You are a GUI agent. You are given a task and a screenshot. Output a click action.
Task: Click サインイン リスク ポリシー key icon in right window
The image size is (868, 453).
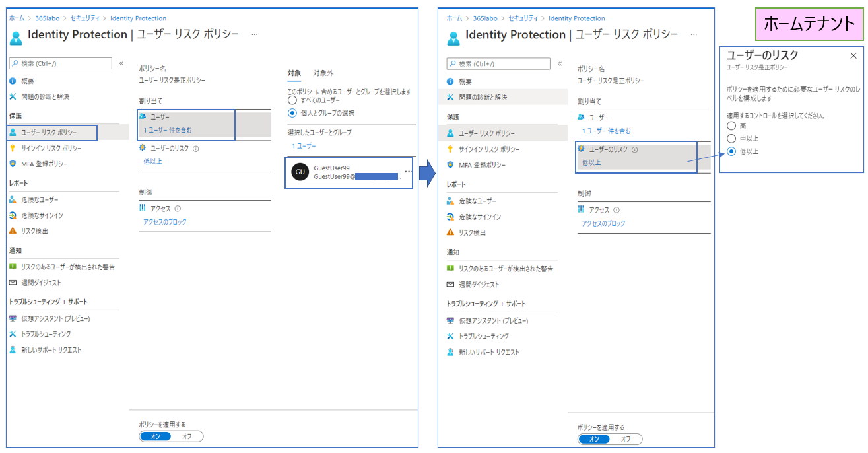(x=451, y=149)
